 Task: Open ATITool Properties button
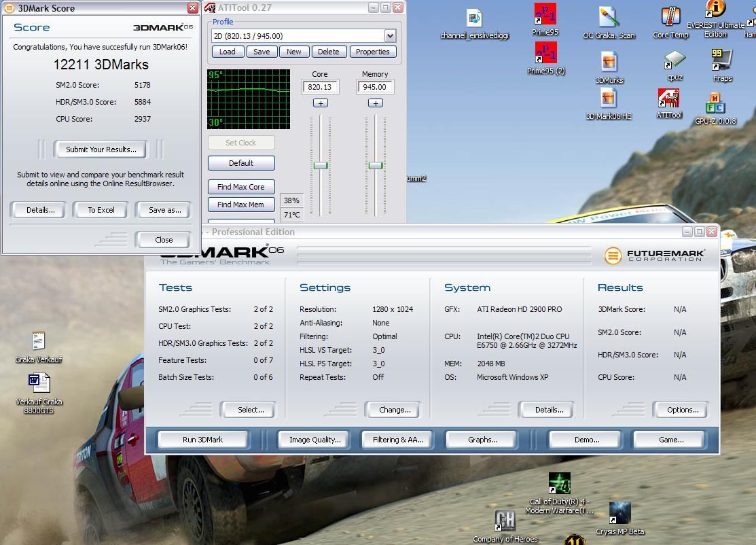373,52
